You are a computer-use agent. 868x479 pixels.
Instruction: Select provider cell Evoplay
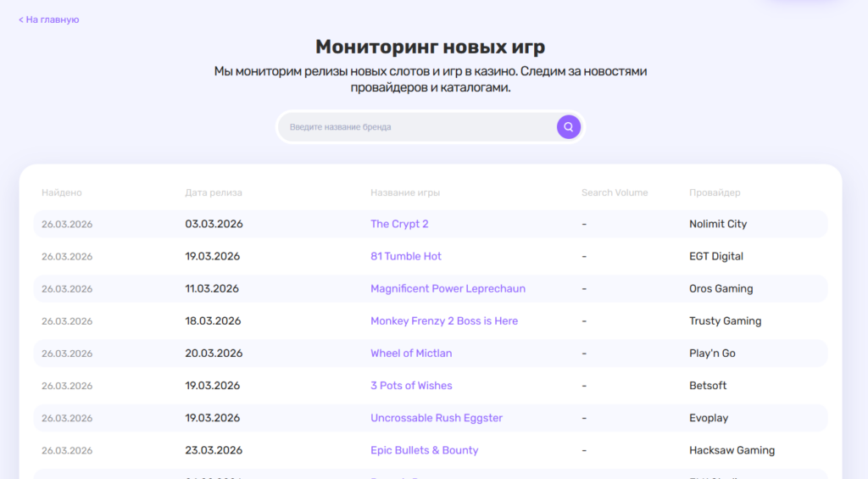coord(709,418)
